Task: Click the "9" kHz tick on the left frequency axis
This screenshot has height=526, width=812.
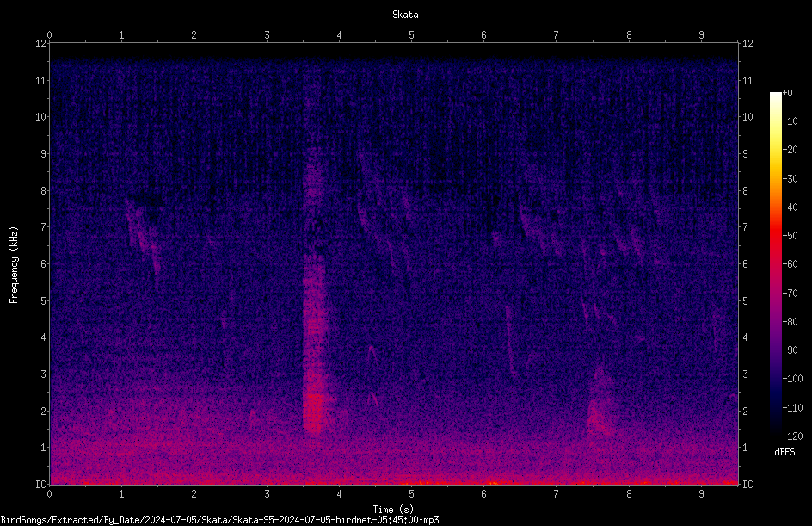Action: pyautogui.click(x=43, y=154)
